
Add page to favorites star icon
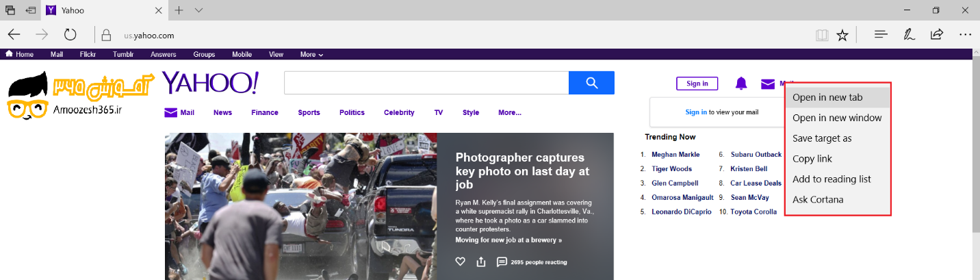(842, 35)
